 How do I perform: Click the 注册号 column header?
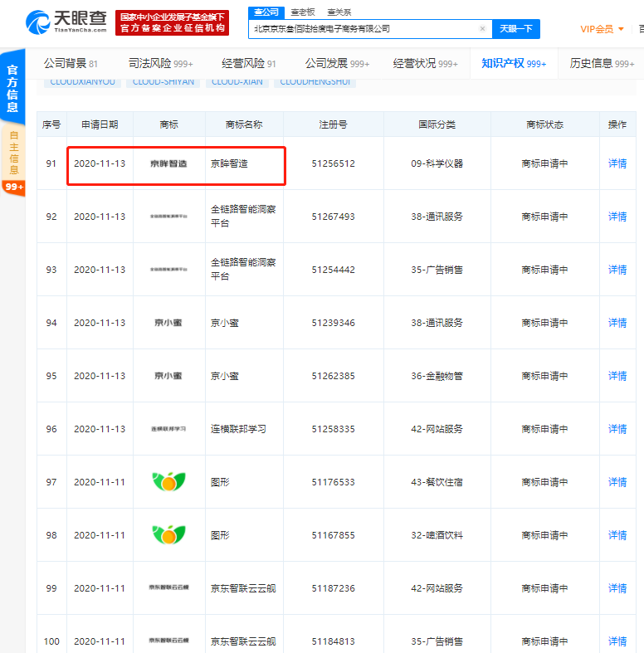coord(334,124)
